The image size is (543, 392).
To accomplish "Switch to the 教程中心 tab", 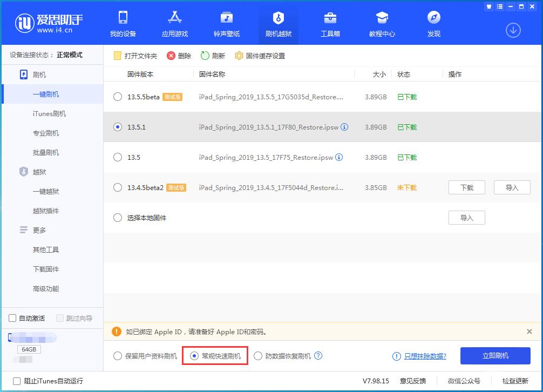I will click(x=382, y=23).
